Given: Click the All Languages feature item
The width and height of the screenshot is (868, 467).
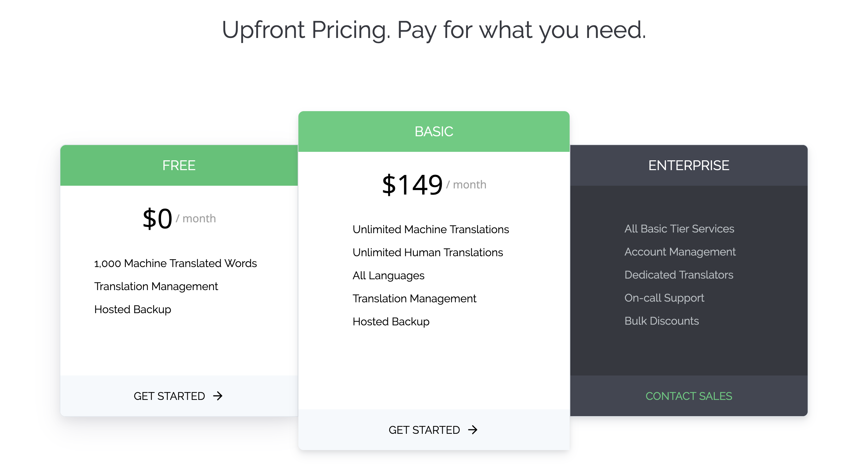Looking at the screenshot, I should [389, 276].
